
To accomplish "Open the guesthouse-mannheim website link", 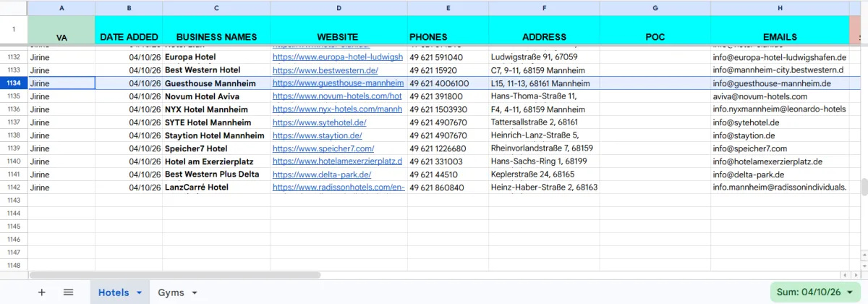I will click(338, 83).
